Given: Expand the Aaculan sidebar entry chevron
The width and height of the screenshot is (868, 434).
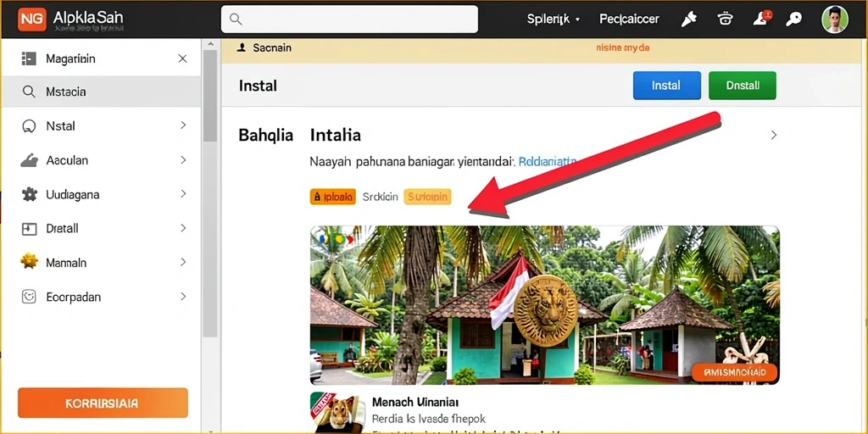Looking at the screenshot, I should (x=183, y=160).
